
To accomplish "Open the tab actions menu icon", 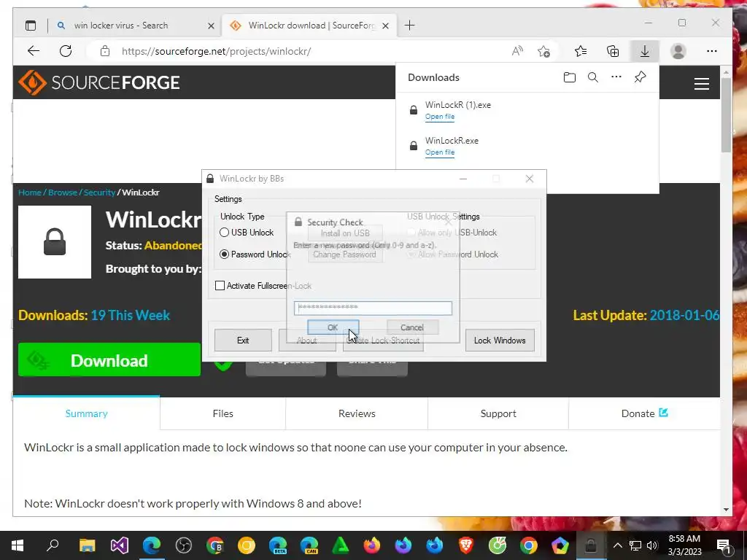I will pyautogui.click(x=31, y=26).
